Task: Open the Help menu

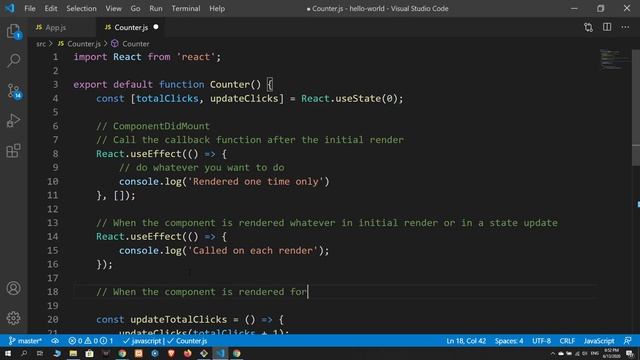Action: (x=217, y=8)
